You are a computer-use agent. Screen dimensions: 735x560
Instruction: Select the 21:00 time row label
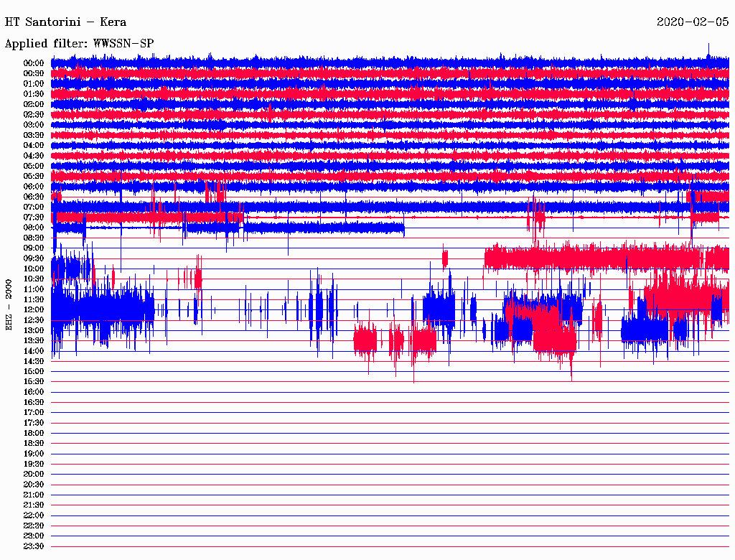(x=34, y=495)
